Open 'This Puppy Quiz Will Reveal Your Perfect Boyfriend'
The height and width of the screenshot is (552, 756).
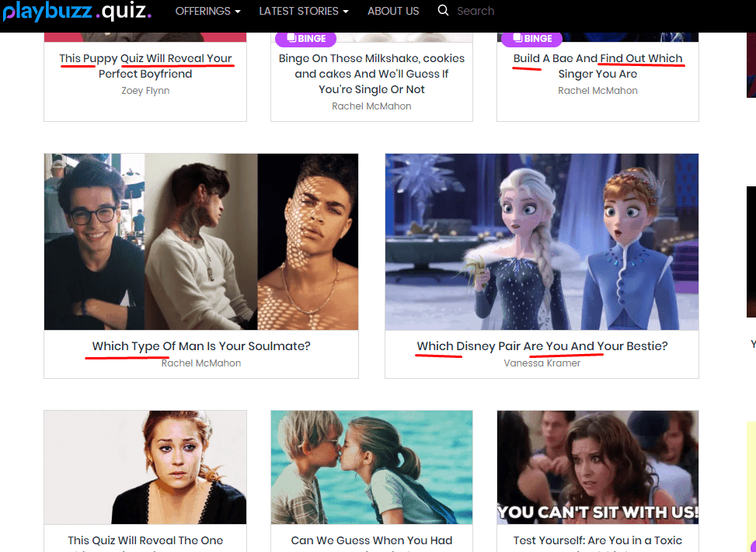click(x=145, y=66)
